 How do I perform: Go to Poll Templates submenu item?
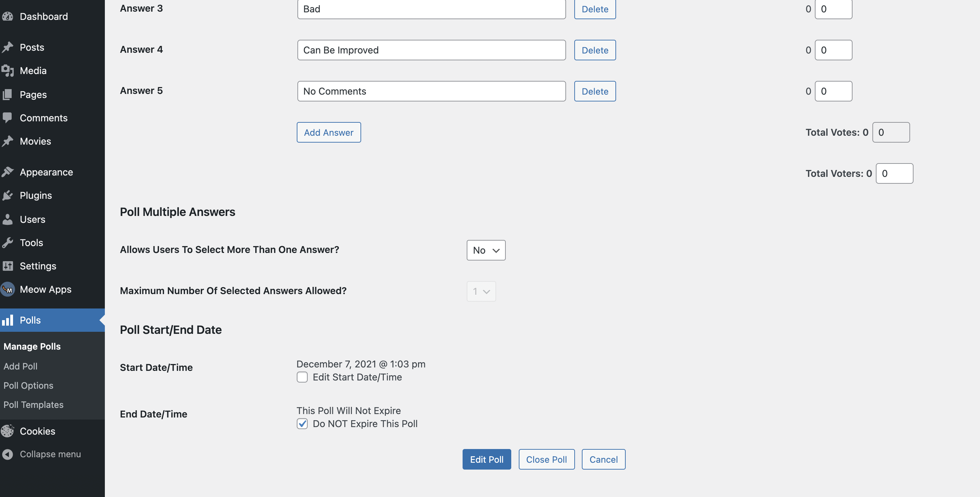[34, 405]
